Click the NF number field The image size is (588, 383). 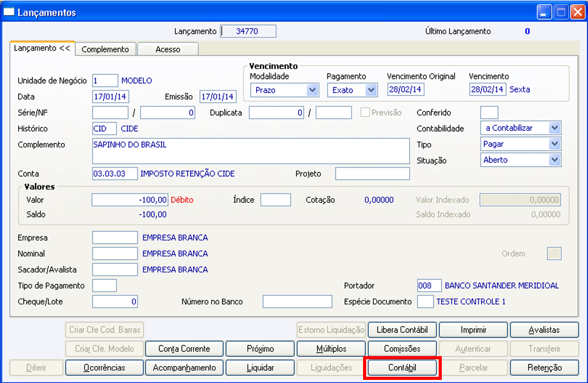coord(167,112)
